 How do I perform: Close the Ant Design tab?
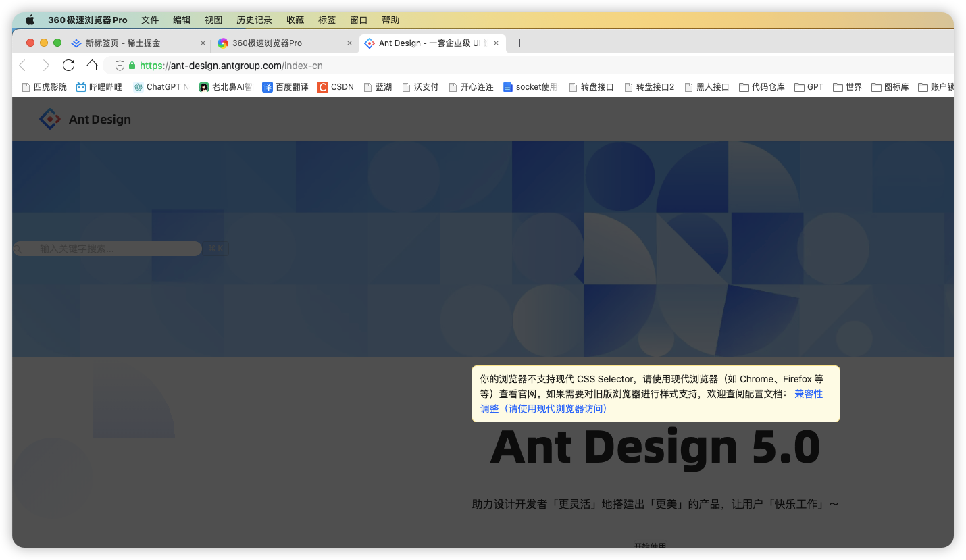(496, 43)
